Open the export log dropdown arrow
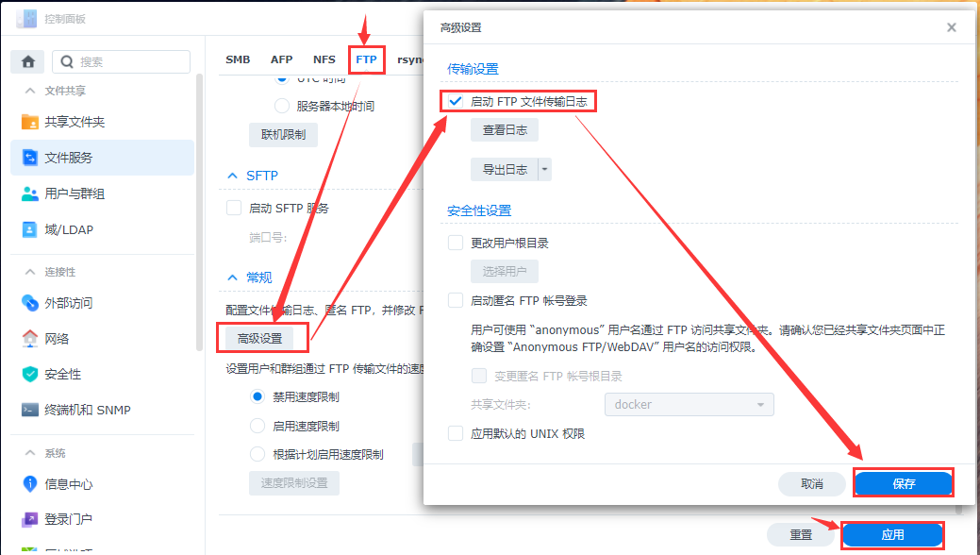The width and height of the screenshot is (980, 555). click(x=544, y=168)
